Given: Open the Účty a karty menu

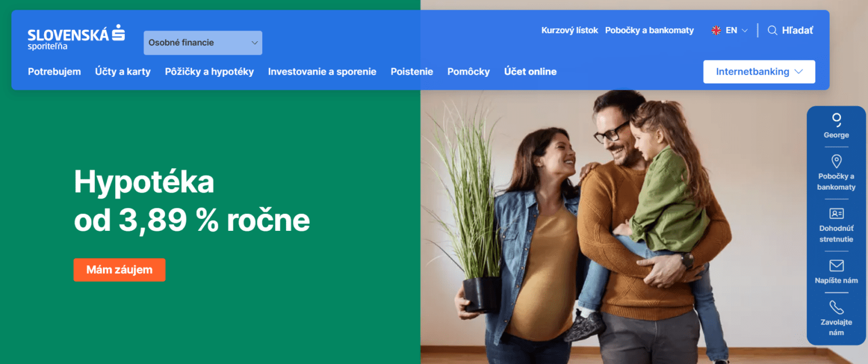Looking at the screenshot, I should 123,72.
